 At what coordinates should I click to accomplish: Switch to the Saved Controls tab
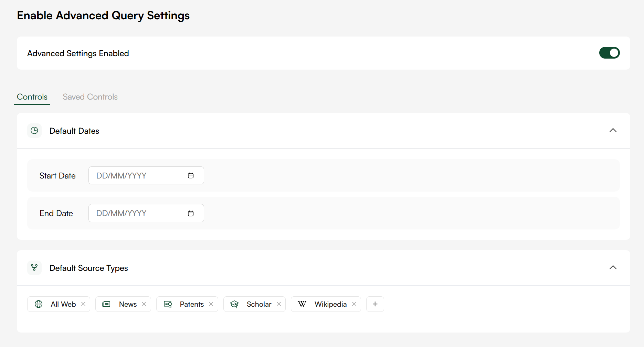click(90, 97)
